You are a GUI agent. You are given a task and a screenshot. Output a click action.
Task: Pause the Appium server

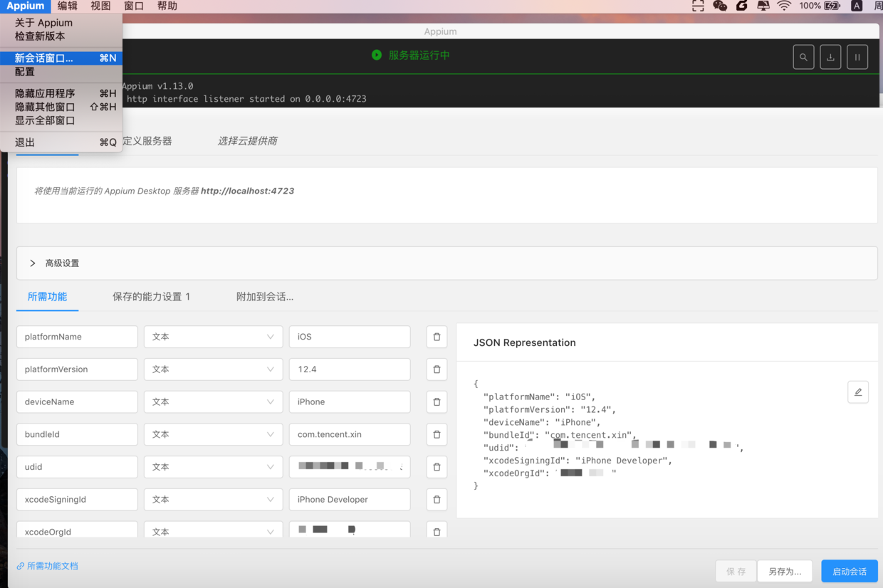(x=857, y=57)
